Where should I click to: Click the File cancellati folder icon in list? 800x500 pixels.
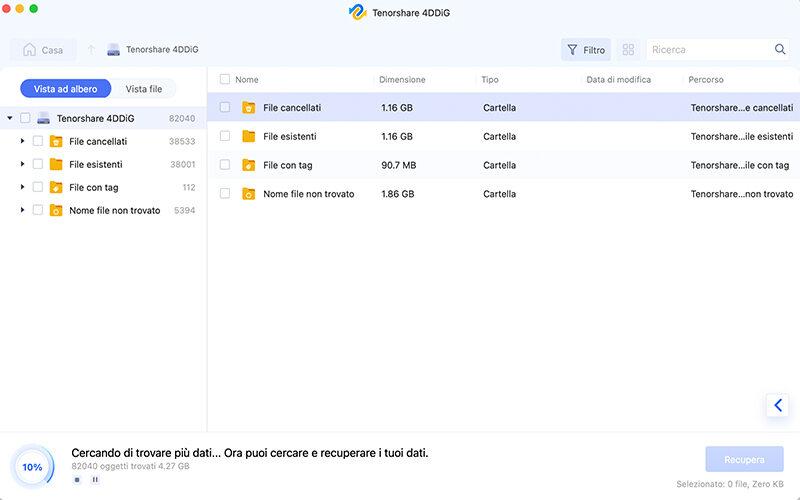pyautogui.click(x=249, y=107)
